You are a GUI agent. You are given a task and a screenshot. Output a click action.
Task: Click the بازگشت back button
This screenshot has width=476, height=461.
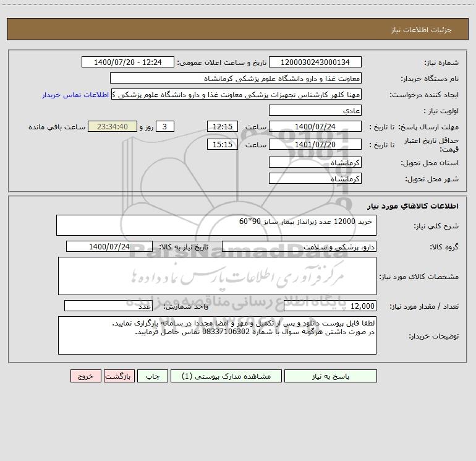click(119, 376)
